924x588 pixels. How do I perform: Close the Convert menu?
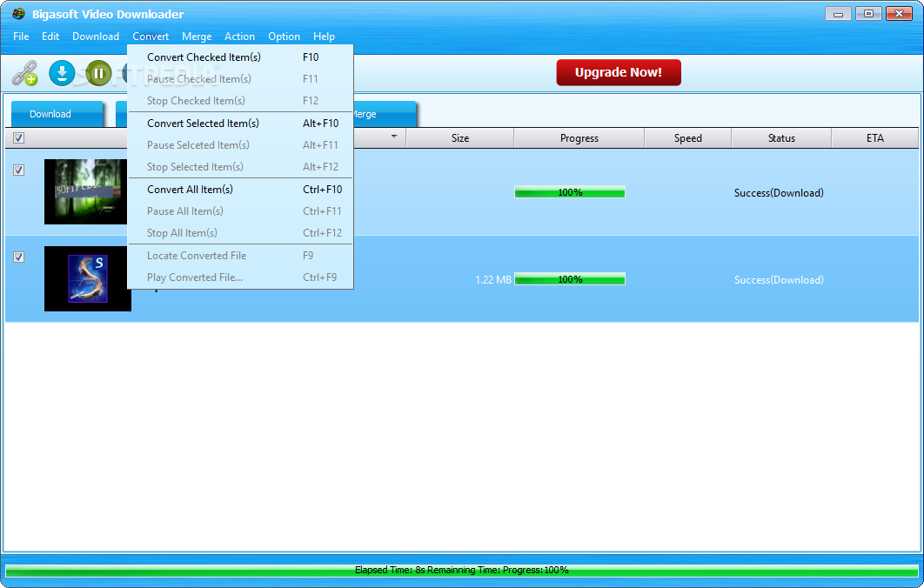tap(151, 37)
